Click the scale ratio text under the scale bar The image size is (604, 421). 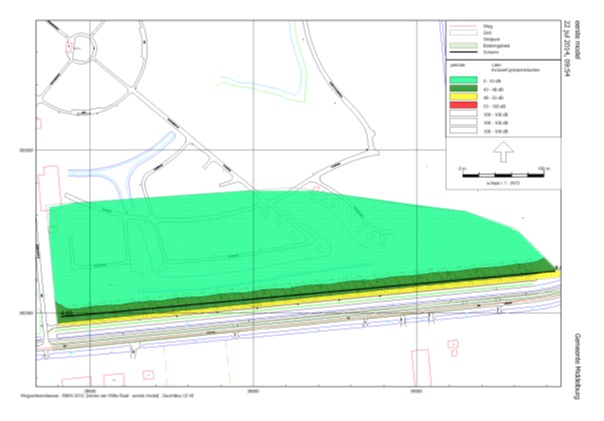click(x=503, y=183)
